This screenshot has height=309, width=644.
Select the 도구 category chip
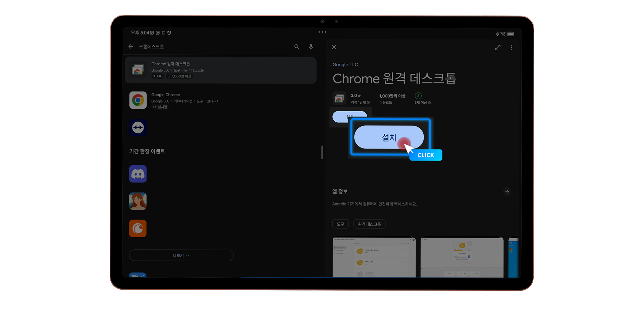click(340, 224)
